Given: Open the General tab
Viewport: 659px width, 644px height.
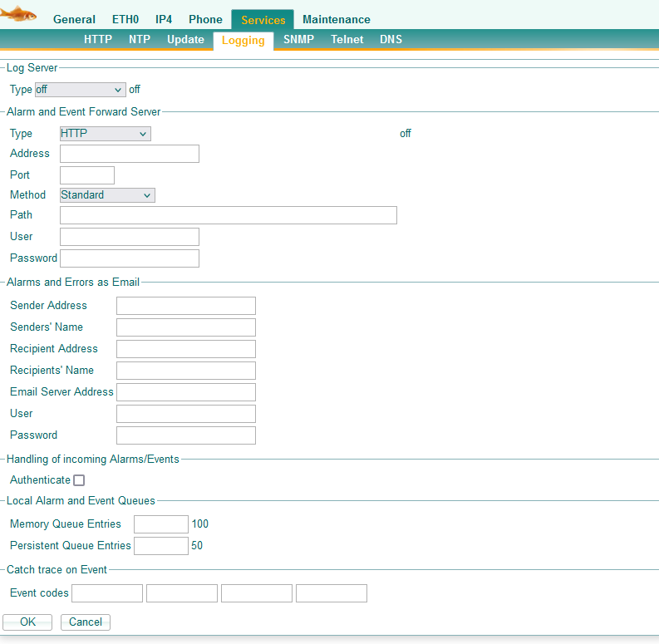Looking at the screenshot, I should click(x=74, y=20).
